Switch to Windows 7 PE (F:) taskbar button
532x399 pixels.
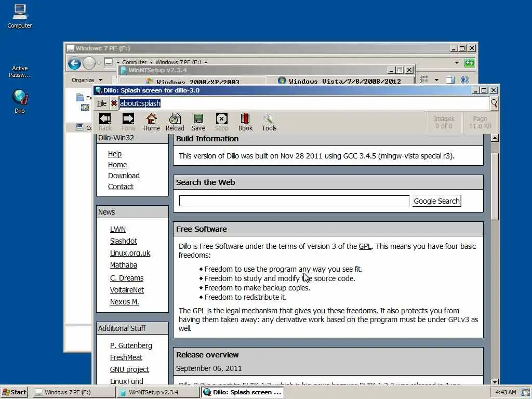click(74, 392)
